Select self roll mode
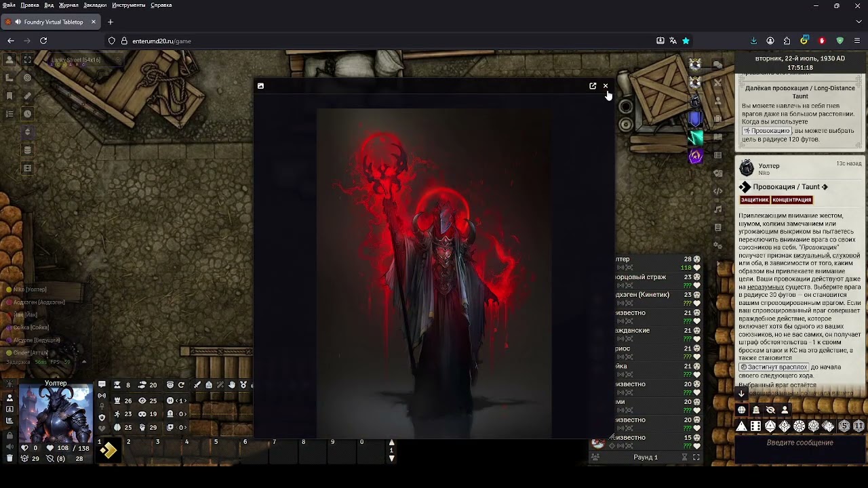Viewport: 868px width, 488px height. click(785, 410)
